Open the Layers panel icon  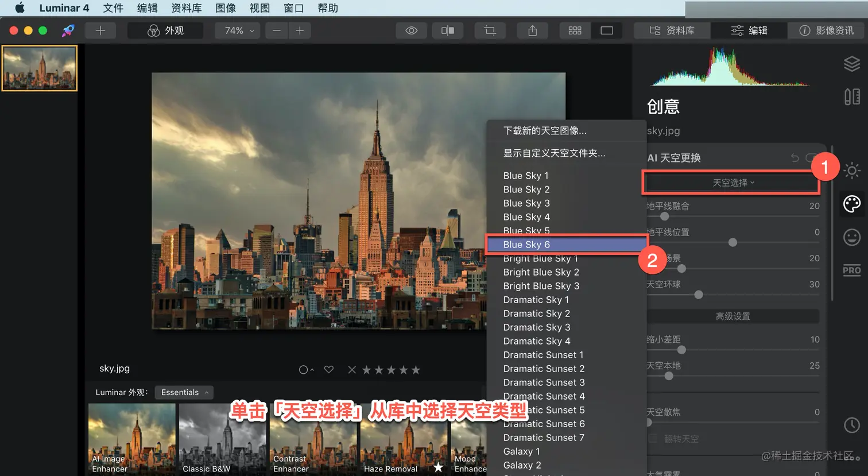(852, 64)
